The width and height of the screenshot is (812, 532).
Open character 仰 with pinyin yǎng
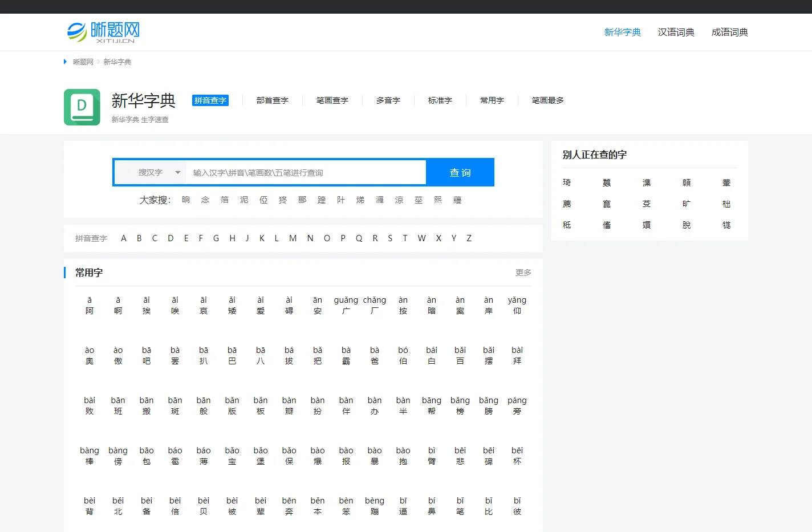[517, 305]
